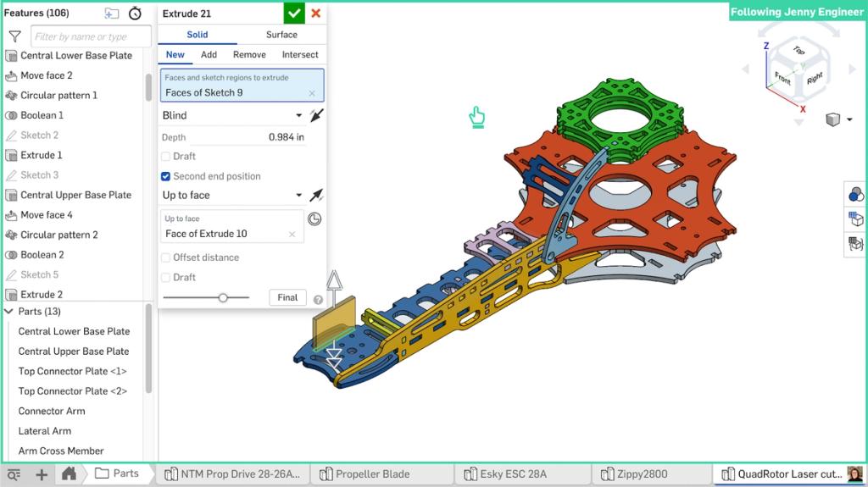Screen dimensions: 868x487
Task: Open the Extrude help question icon
Action: (x=318, y=299)
